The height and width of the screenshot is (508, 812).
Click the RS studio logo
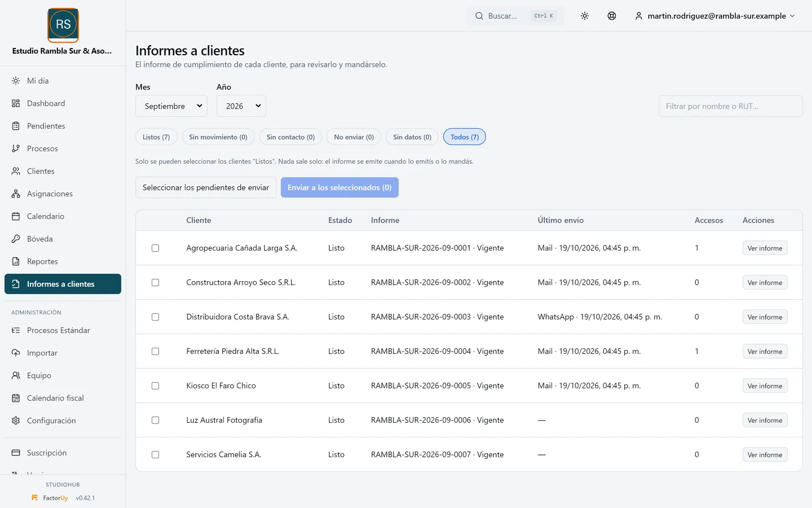click(x=63, y=25)
